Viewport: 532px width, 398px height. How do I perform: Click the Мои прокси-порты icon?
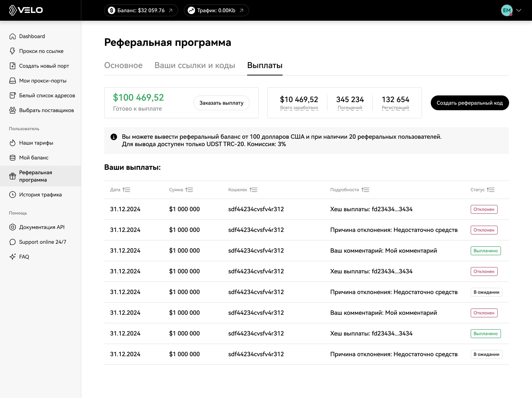(13, 81)
